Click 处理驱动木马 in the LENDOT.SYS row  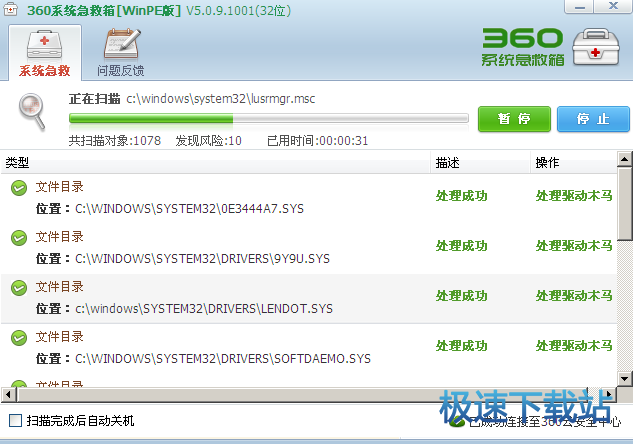pos(574,296)
